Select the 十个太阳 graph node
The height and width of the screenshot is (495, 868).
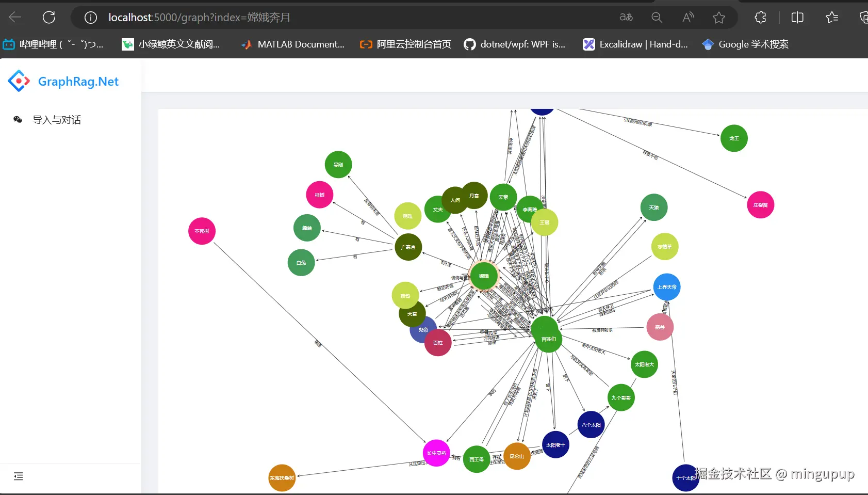click(685, 478)
